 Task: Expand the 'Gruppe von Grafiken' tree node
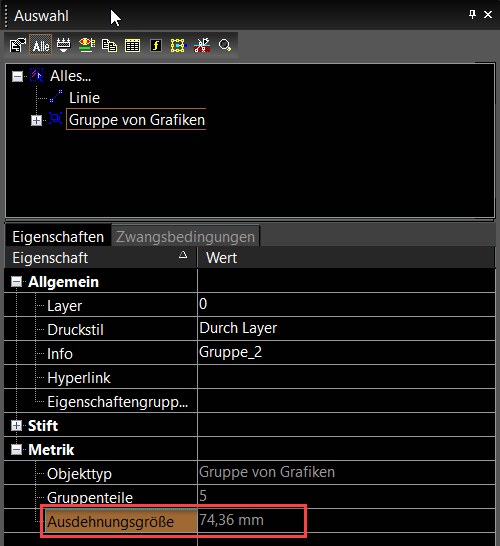(x=36, y=120)
